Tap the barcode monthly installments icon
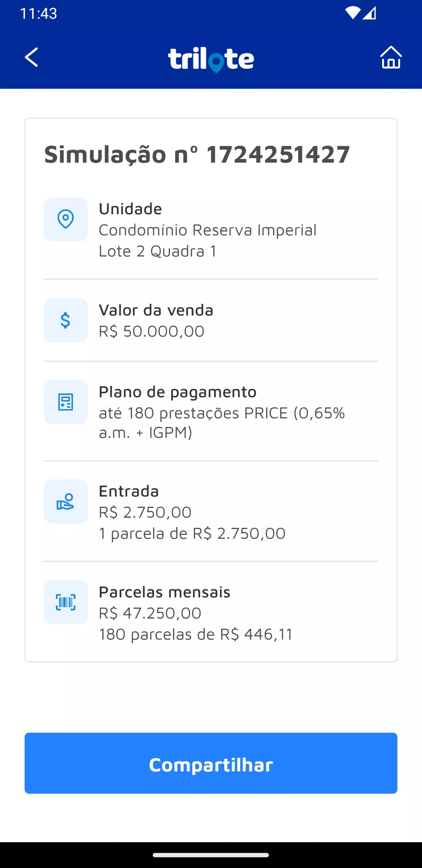 66,602
